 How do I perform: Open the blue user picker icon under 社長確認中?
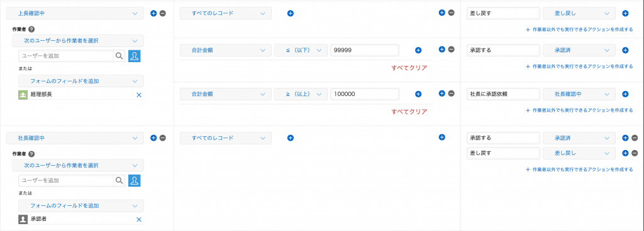pos(135,180)
